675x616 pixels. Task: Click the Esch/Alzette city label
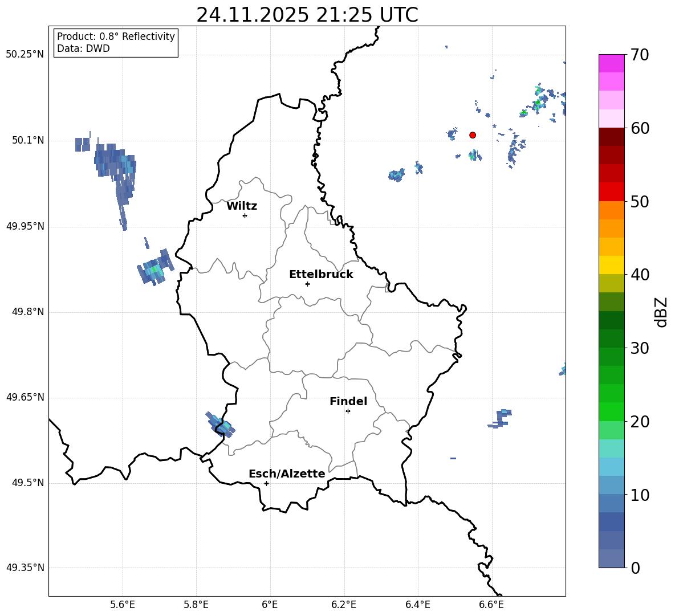click(x=287, y=474)
